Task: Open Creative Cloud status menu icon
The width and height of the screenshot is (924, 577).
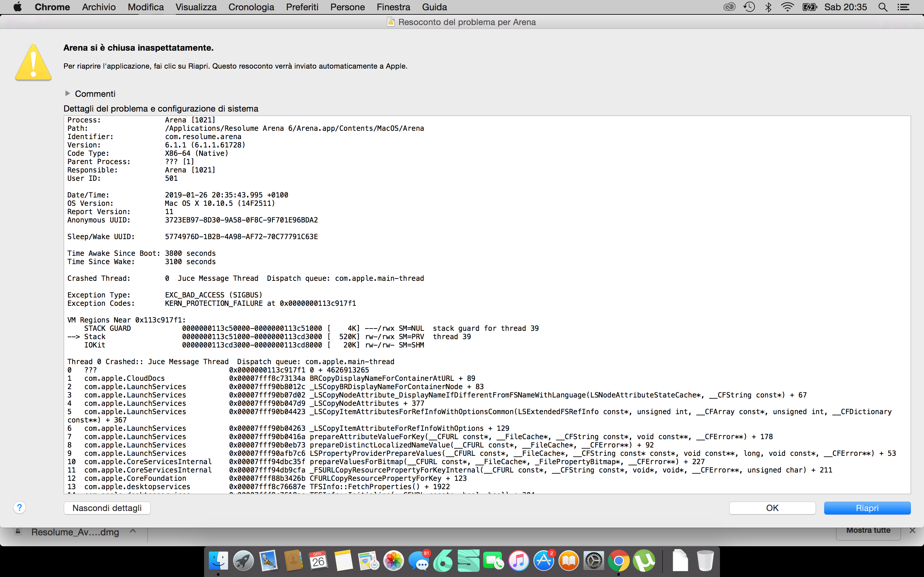Action: tap(729, 7)
